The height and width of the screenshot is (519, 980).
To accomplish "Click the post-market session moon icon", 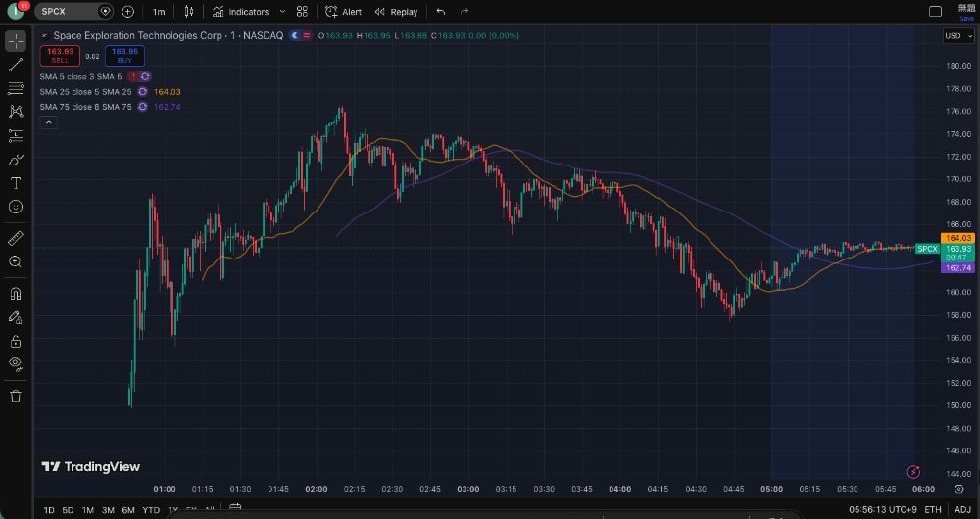I will (295, 35).
